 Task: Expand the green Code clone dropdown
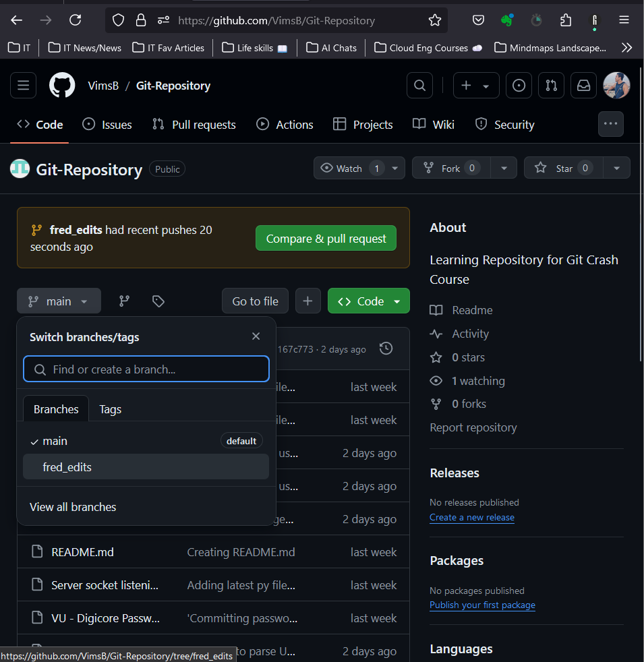tap(369, 301)
